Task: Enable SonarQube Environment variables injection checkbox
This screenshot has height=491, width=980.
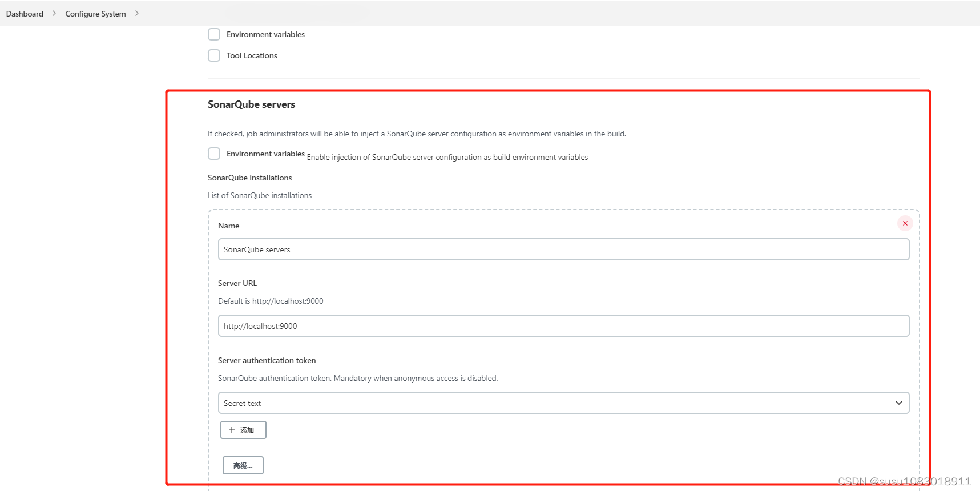Action: click(214, 154)
